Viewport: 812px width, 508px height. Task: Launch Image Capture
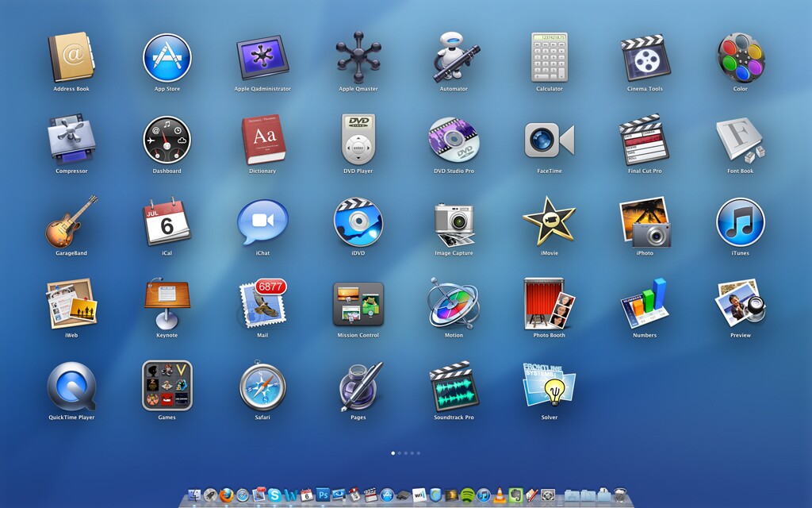(x=454, y=224)
